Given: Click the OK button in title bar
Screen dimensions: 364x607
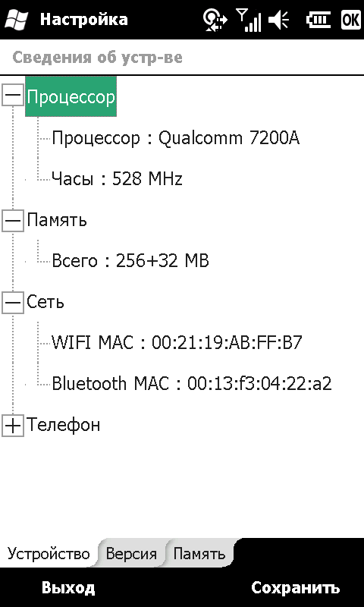Looking at the screenshot, I should point(351,20).
